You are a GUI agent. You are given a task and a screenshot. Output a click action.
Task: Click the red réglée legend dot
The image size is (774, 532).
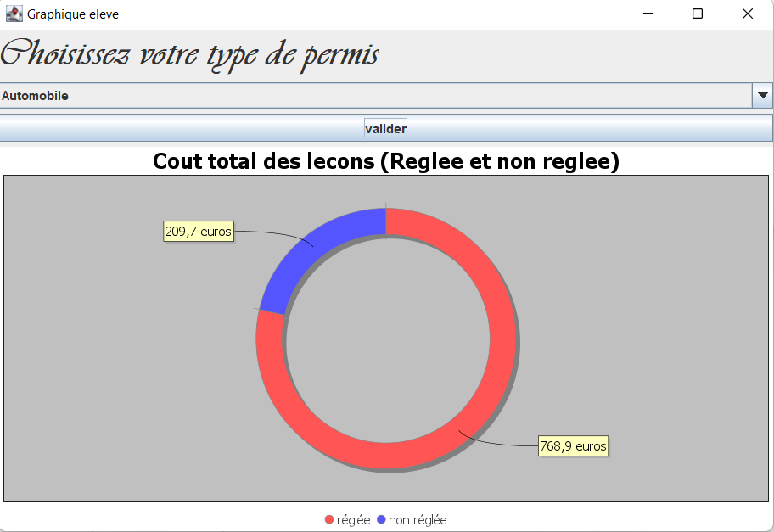(330, 520)
